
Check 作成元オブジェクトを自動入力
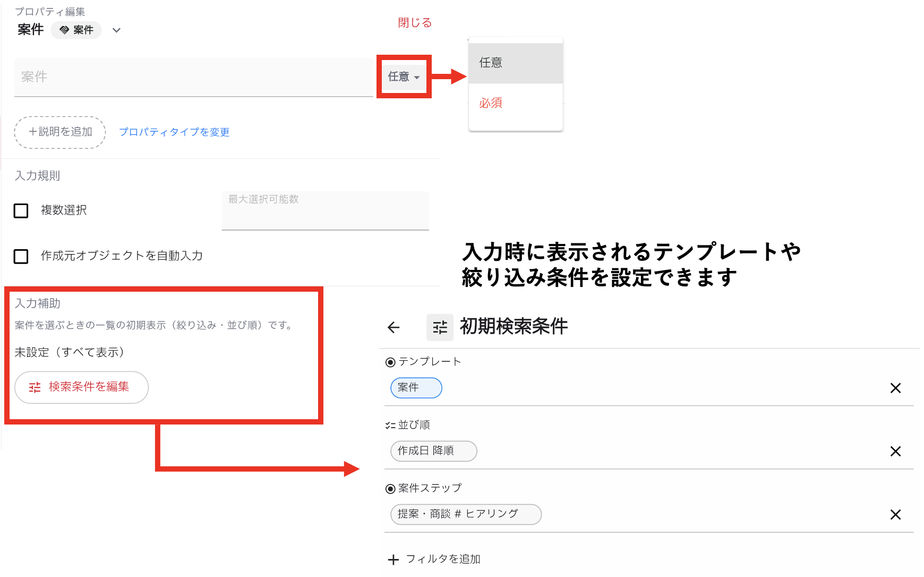[x=21, y=257]
